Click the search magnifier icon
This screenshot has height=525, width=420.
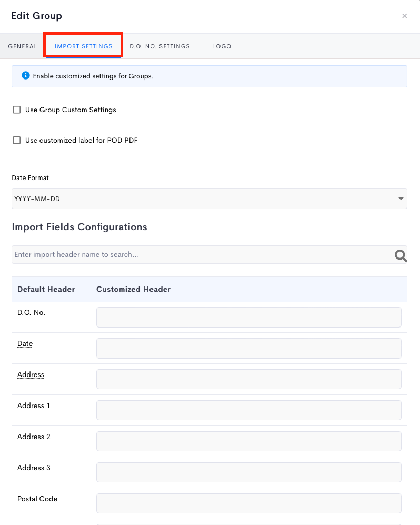click(401, 255)
